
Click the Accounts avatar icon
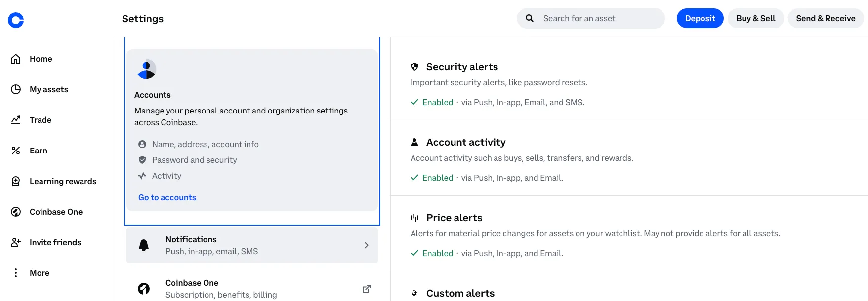click(x=147, y=70)
